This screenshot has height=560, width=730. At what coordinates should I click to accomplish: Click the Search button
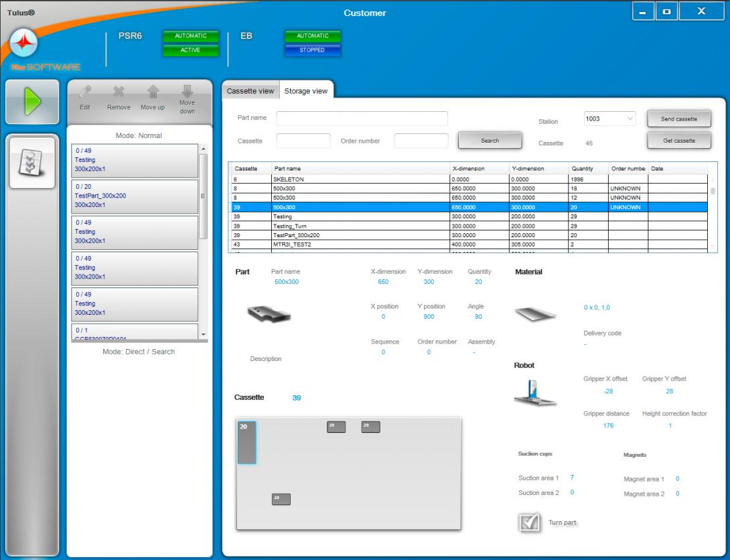point(490,141)
